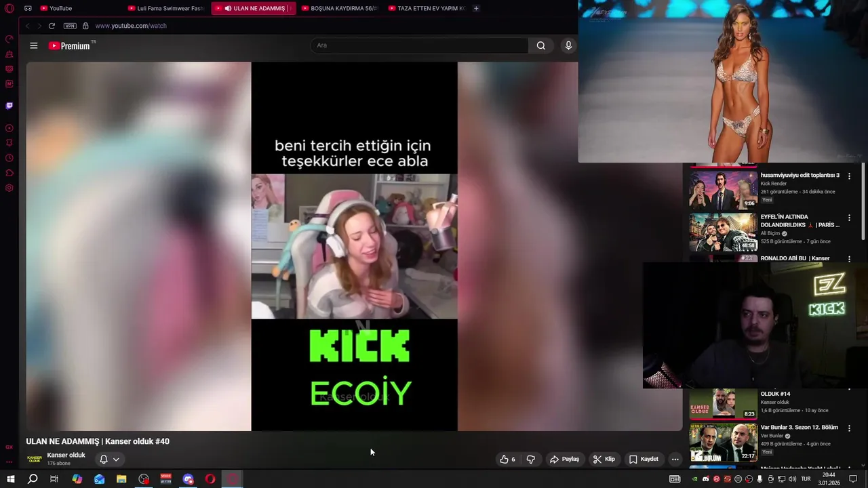Image resolution: width=868 pixels, height=488 pixels.
Task: Save video using Kaydet button
Action: pyautogui.click(x=644, y=460)
